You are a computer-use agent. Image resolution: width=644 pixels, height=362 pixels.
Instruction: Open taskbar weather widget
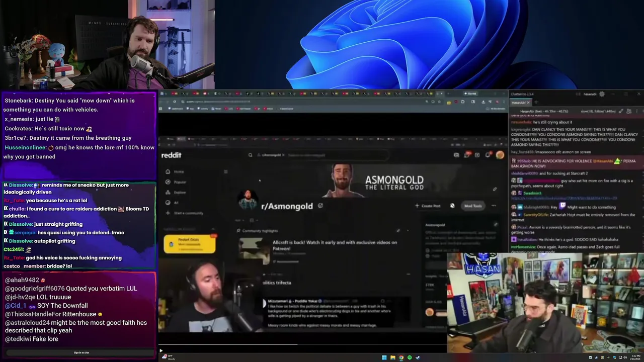[169, 357]
